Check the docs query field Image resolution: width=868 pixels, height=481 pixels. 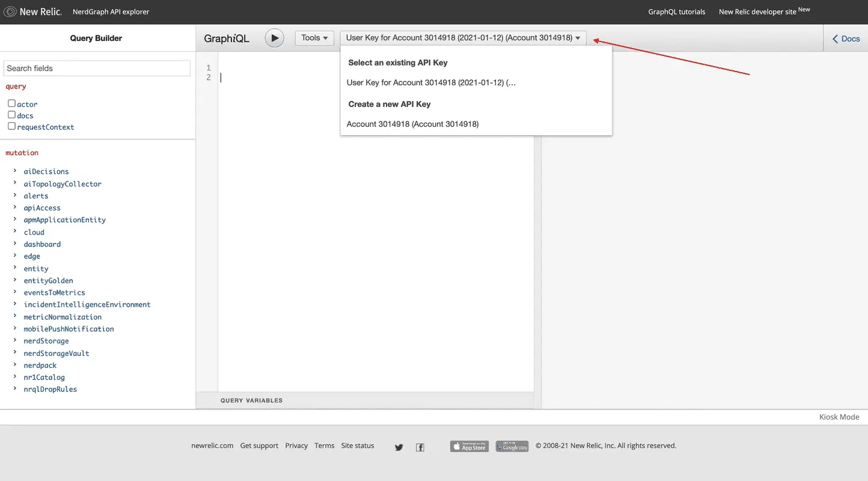click(x=11, y=115)
